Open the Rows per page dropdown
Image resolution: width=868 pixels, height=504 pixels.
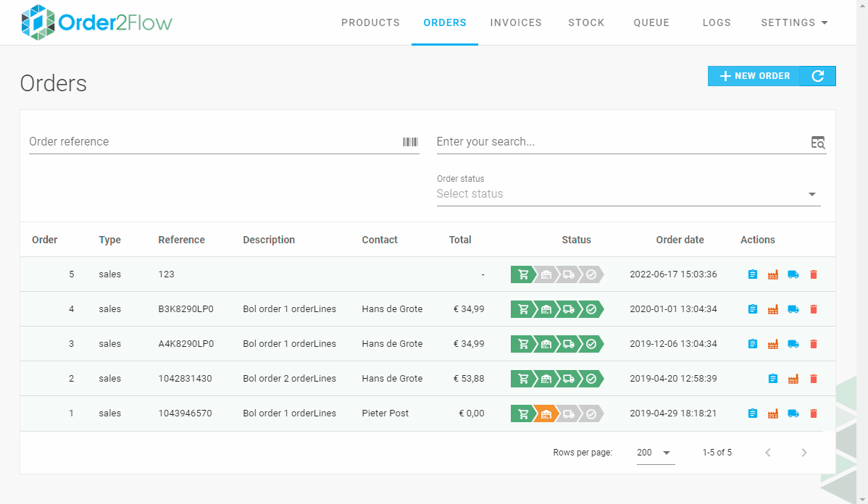(655, 453)
